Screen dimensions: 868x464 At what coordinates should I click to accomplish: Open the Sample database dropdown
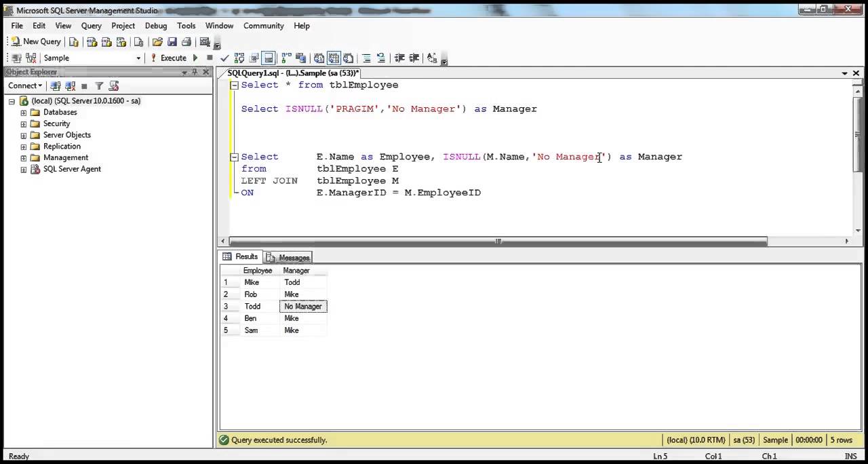pos(138,58)
